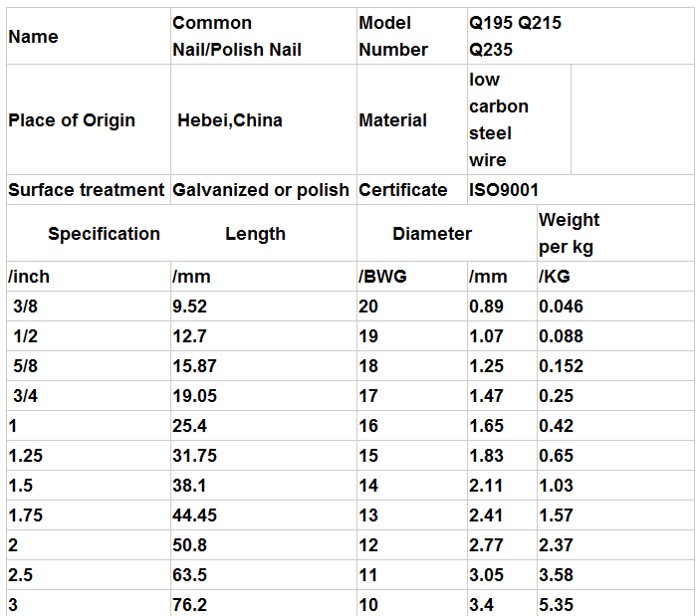Select the Diameter column header
The width and height of the screenshot is (699, 616).
coord(432,234)
